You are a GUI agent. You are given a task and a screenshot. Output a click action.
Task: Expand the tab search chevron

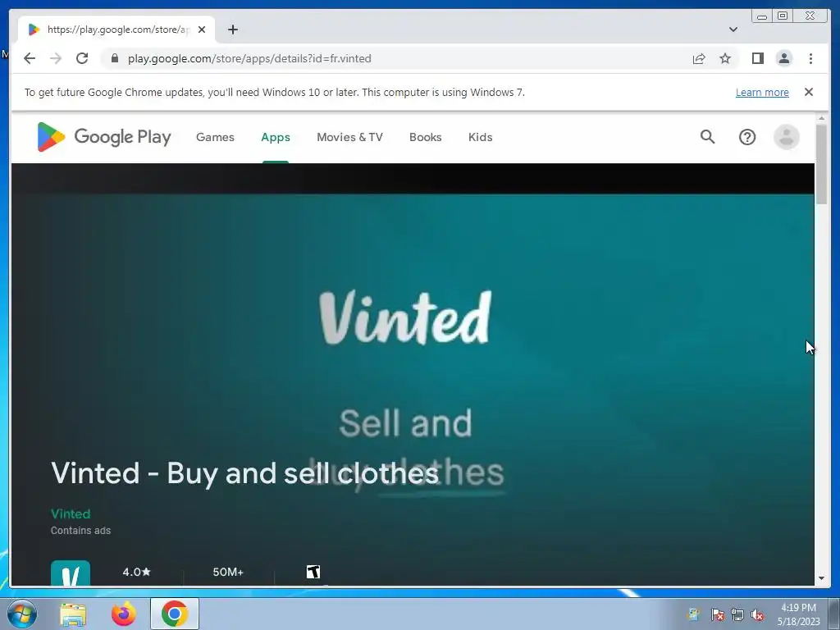tap(733, 30)
